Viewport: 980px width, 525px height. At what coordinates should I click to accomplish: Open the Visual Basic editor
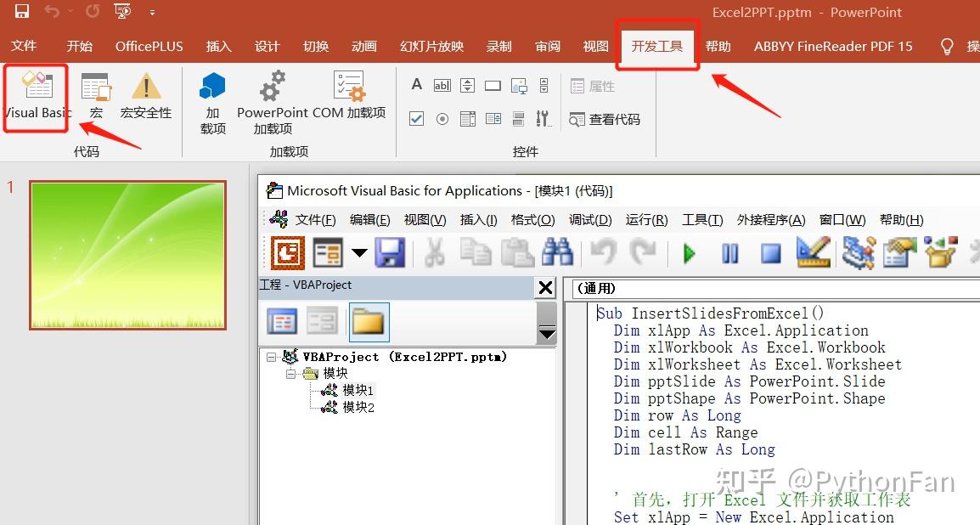pos(36,98)
